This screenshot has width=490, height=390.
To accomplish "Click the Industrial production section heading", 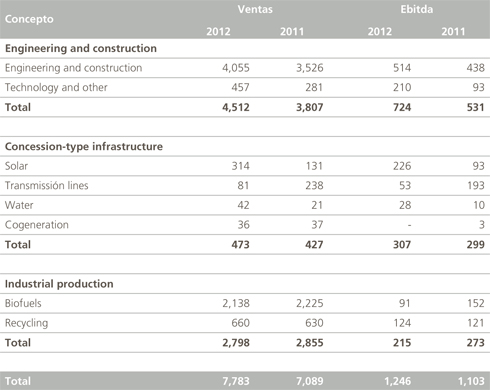I will coord(59,284).
